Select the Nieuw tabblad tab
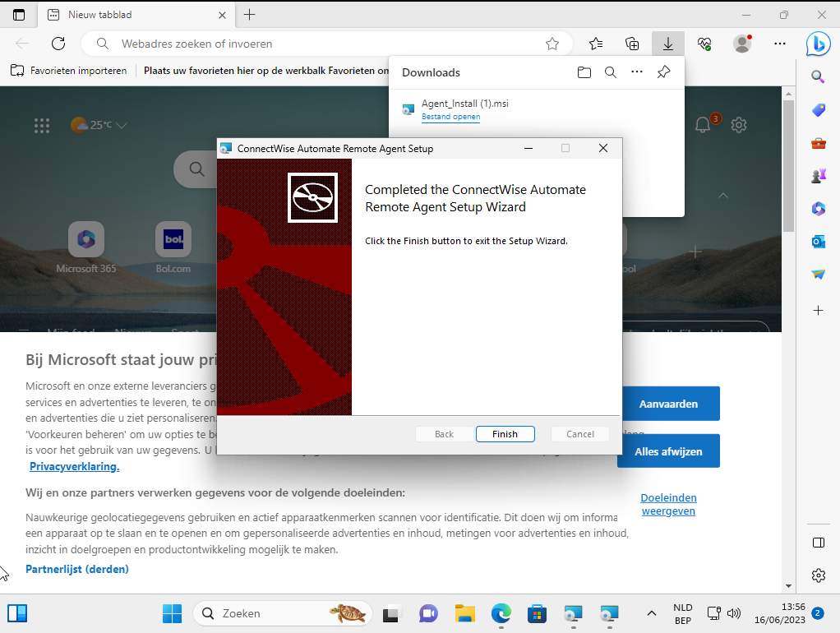Viewport: 840px width, 633px height. (x=136, y=15)
